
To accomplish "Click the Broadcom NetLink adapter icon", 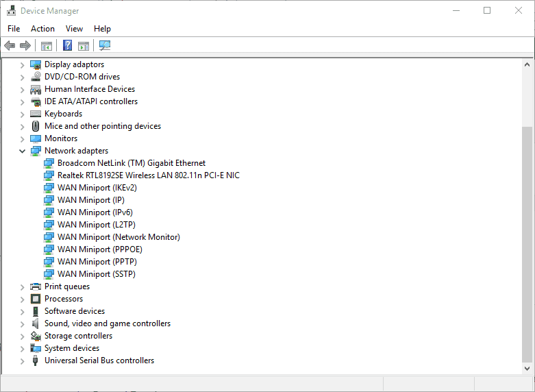I will [49, 163].
